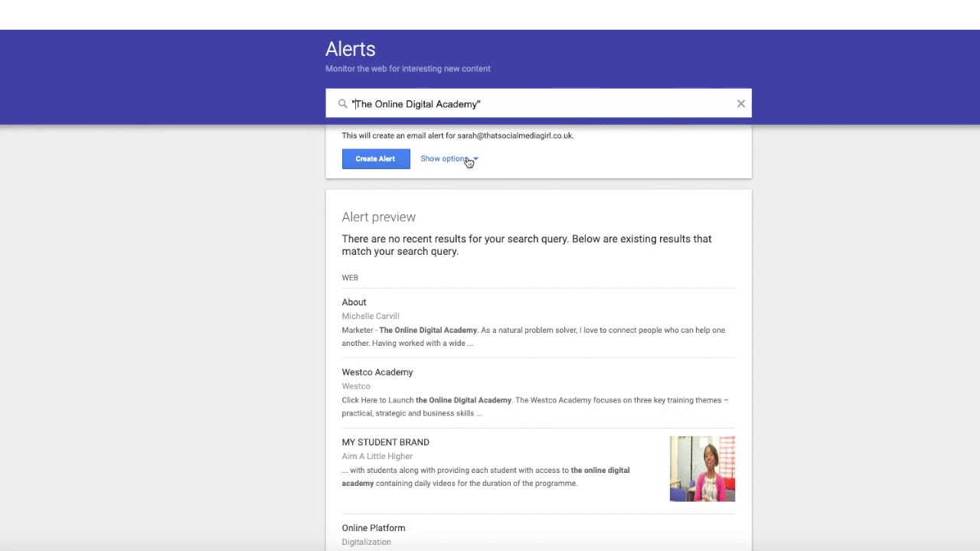Click the alert search input field
The height and width of the screenshot is (551, 980).
pos(538,103)
